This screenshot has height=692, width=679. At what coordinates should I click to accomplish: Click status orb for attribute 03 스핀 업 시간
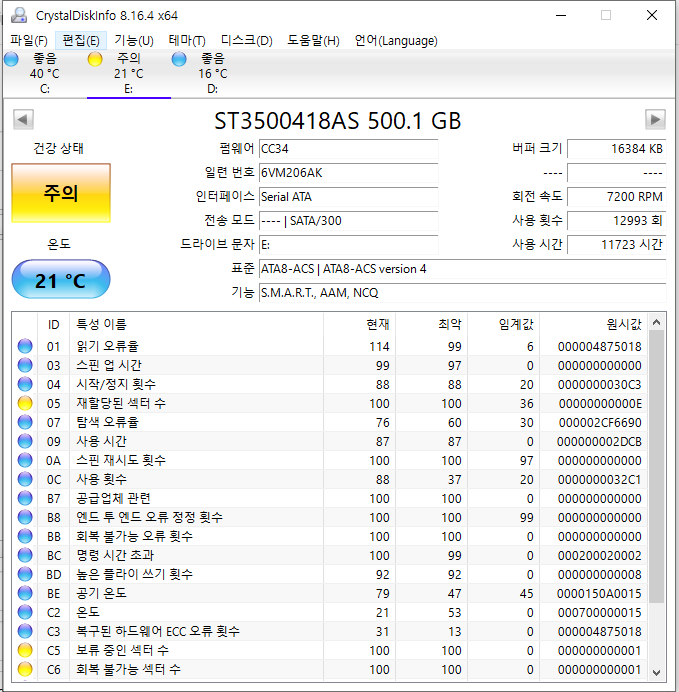click(25, 365)
